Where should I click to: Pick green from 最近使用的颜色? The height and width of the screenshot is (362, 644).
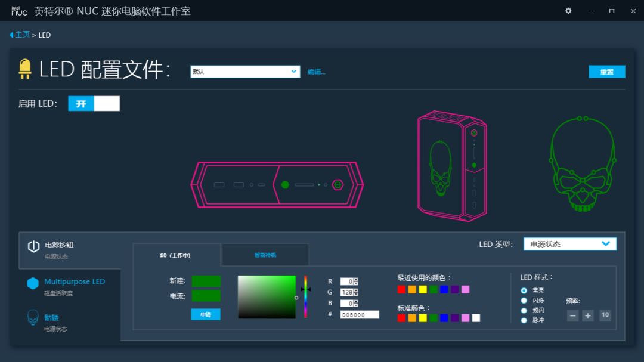[x=434, y=290]
